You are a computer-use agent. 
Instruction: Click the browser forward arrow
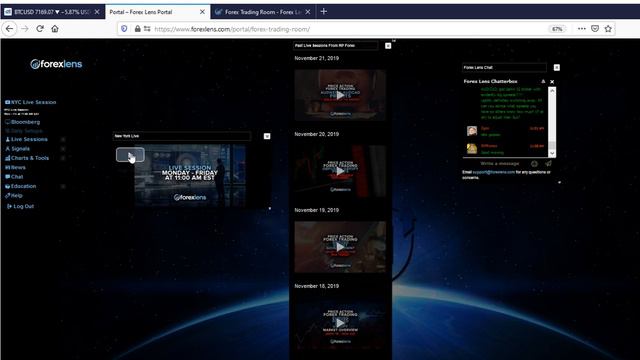(x=24, y=29)
